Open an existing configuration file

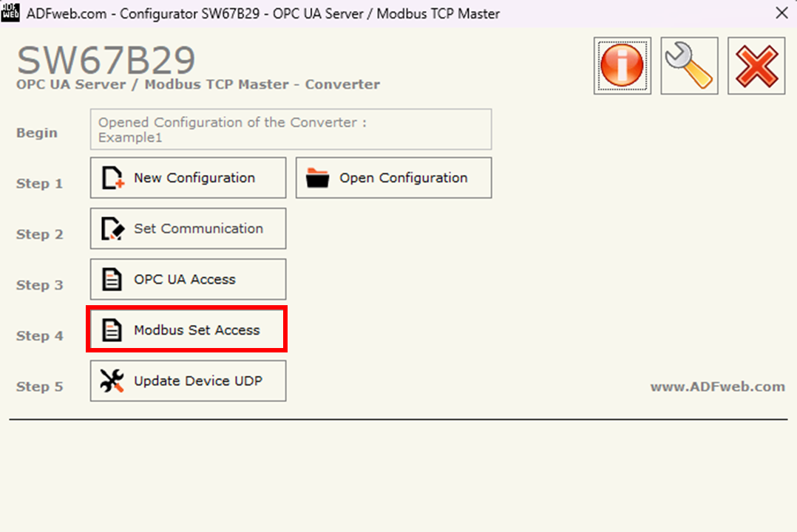[393, 177]
